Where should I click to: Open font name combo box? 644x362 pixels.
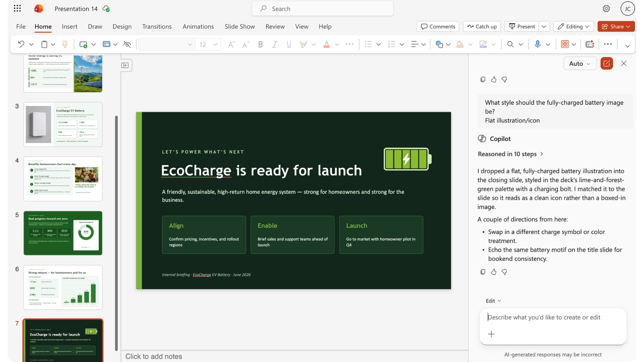(x=166, y=44)
